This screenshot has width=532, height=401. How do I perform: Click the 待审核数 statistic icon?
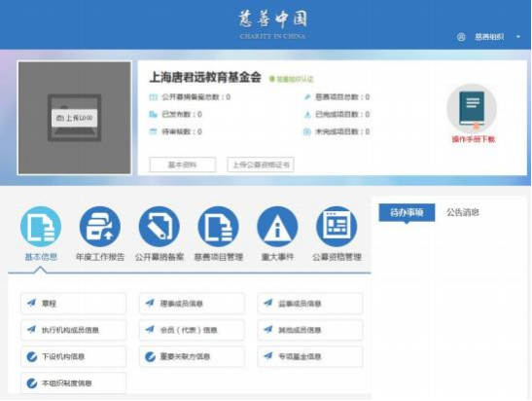pos(154,131)
